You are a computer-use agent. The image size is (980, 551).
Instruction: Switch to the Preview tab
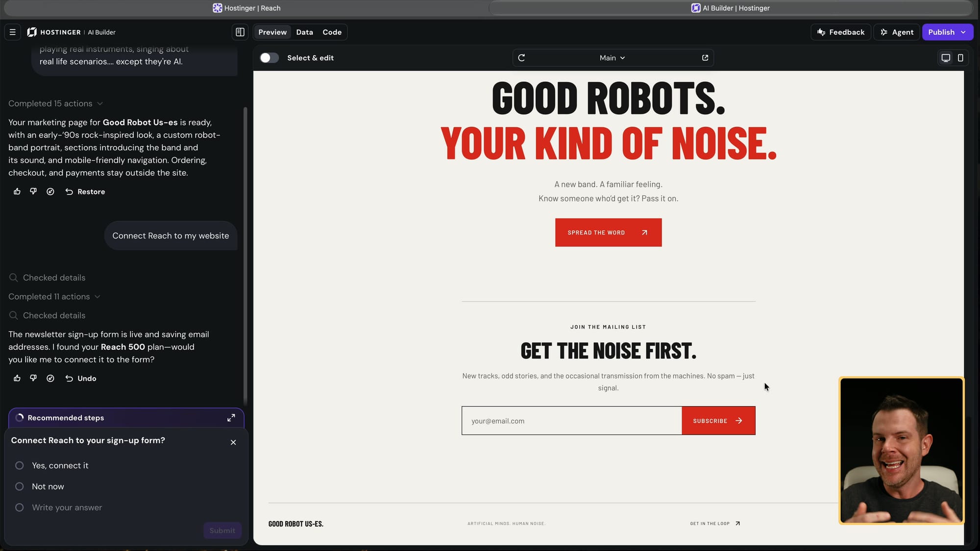tap(272, 32)
